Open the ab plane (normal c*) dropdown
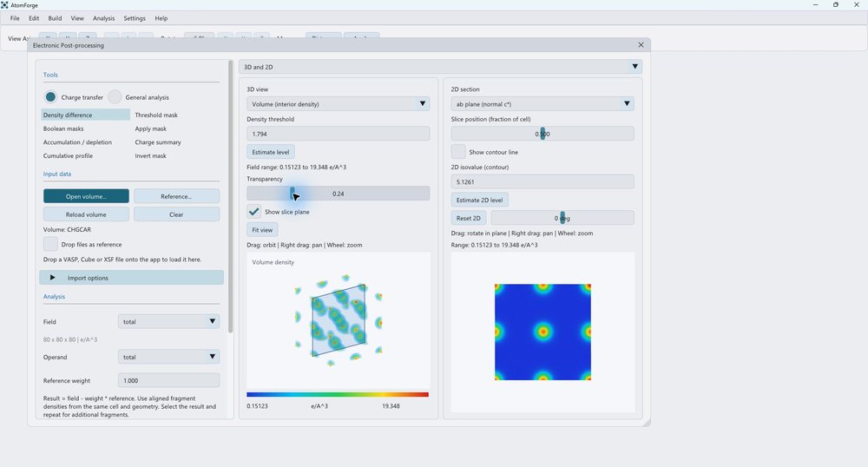The width and height of the screenshot is (868, 467). (542, 103)
